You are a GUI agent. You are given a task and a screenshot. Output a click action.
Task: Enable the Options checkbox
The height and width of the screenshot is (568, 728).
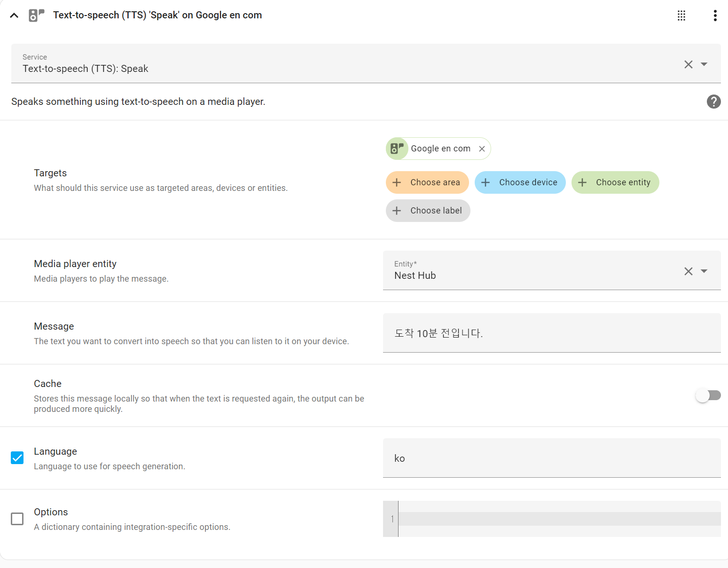point(17,519)
